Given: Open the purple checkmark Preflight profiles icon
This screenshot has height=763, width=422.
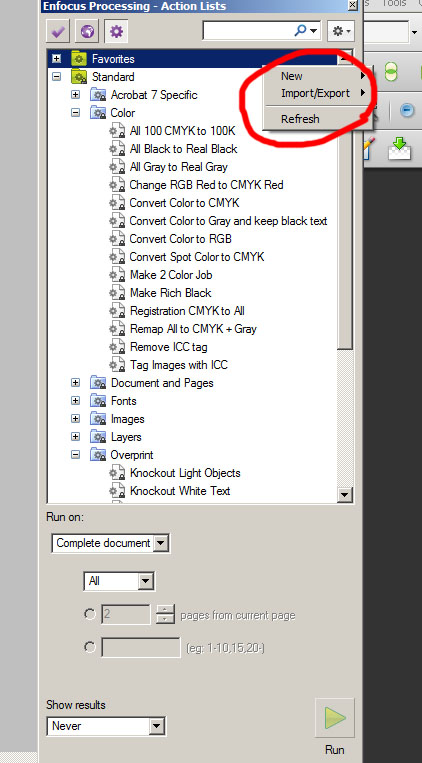Looking at the screenshot, I should (58, 32).
